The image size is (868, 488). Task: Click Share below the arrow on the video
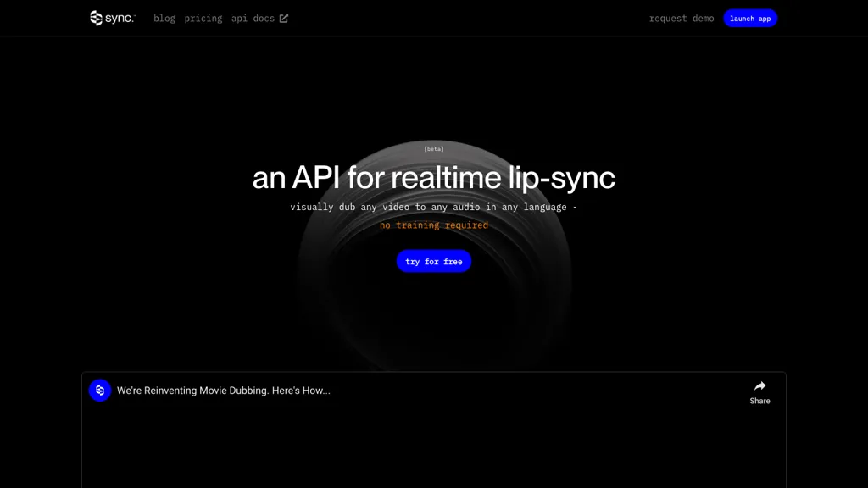[759, 401]
